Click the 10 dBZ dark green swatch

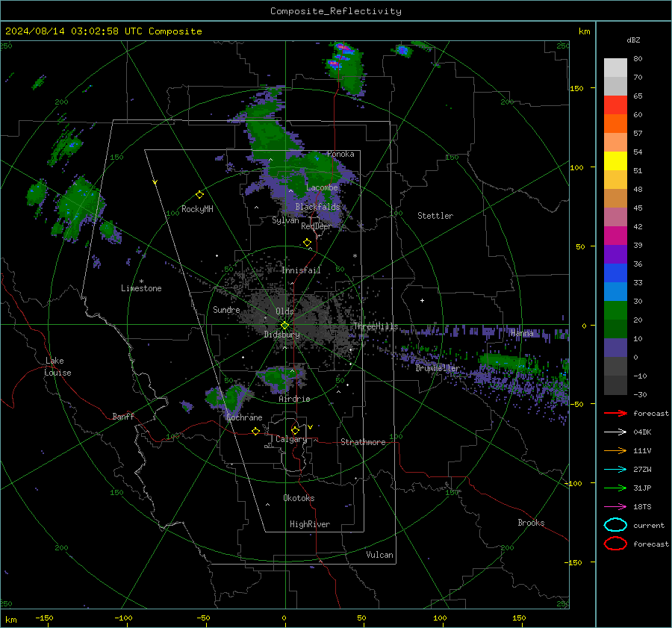(615, 329)
